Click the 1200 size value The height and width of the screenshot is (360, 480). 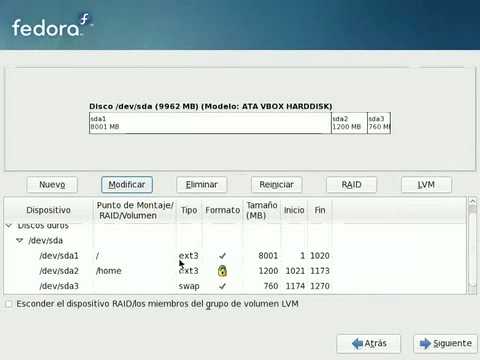[268, 271]
